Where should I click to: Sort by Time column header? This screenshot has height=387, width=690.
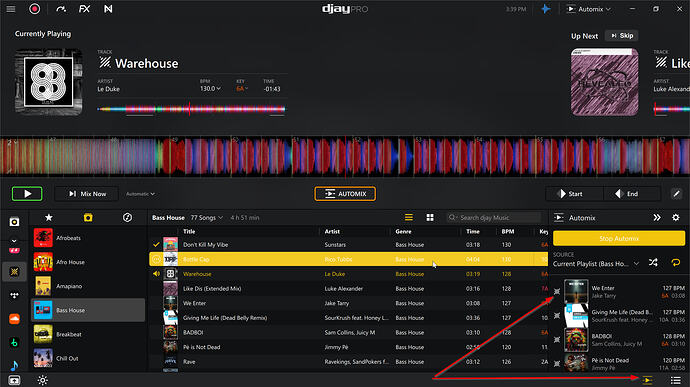click(473, 232)
